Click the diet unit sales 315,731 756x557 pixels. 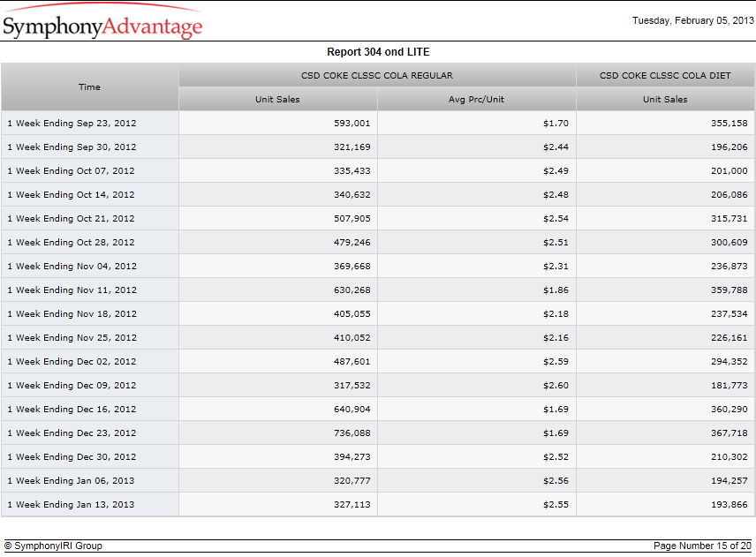[x=729, y=219]
